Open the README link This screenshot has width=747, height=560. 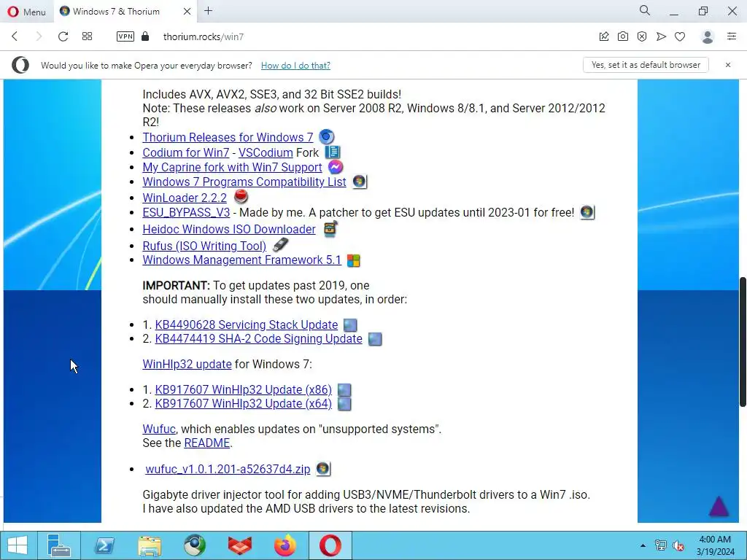pyautogui.click(x=206, y=443)
